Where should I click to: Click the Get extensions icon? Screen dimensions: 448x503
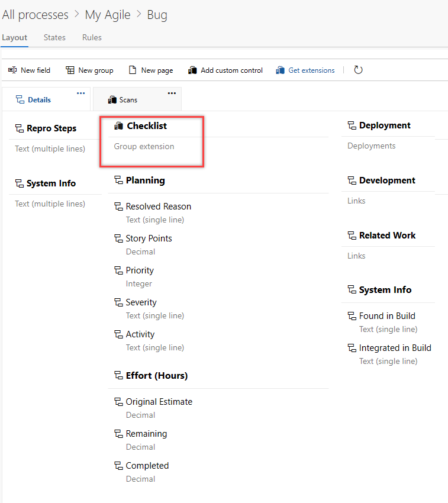point(280,69)
